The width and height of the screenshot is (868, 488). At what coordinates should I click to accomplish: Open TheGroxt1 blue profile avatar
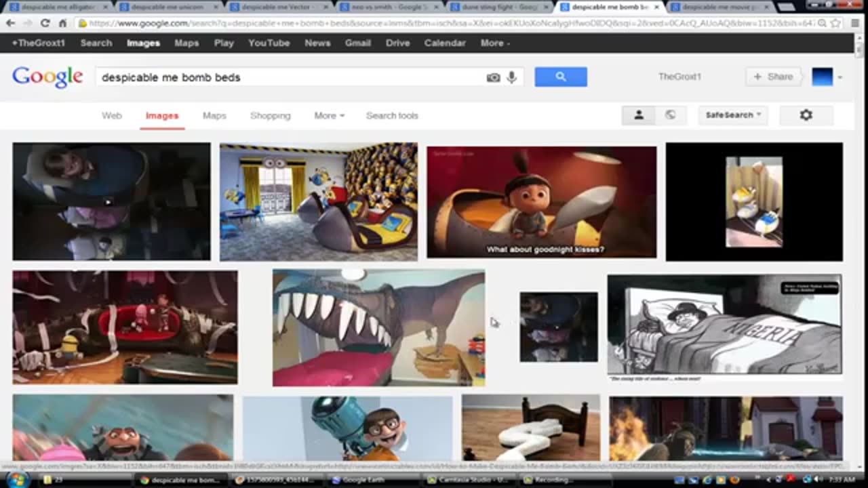tap(822, 77)
